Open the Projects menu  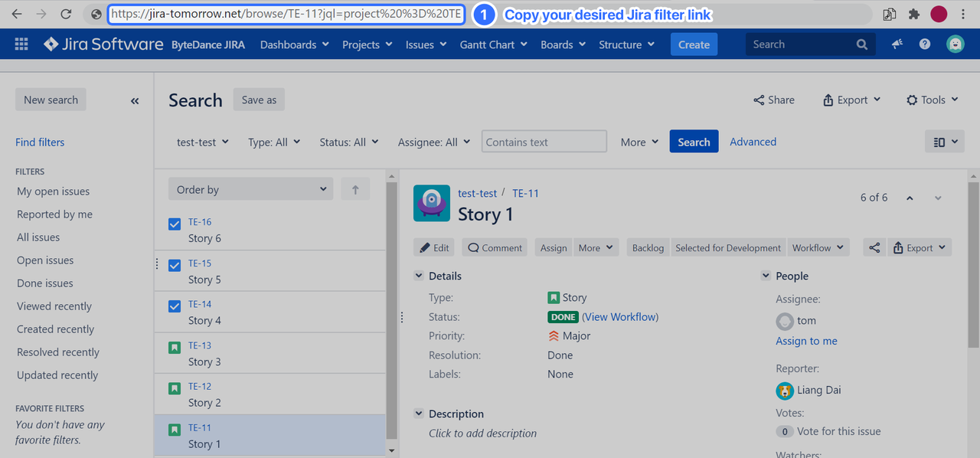[x=367, y=44]
